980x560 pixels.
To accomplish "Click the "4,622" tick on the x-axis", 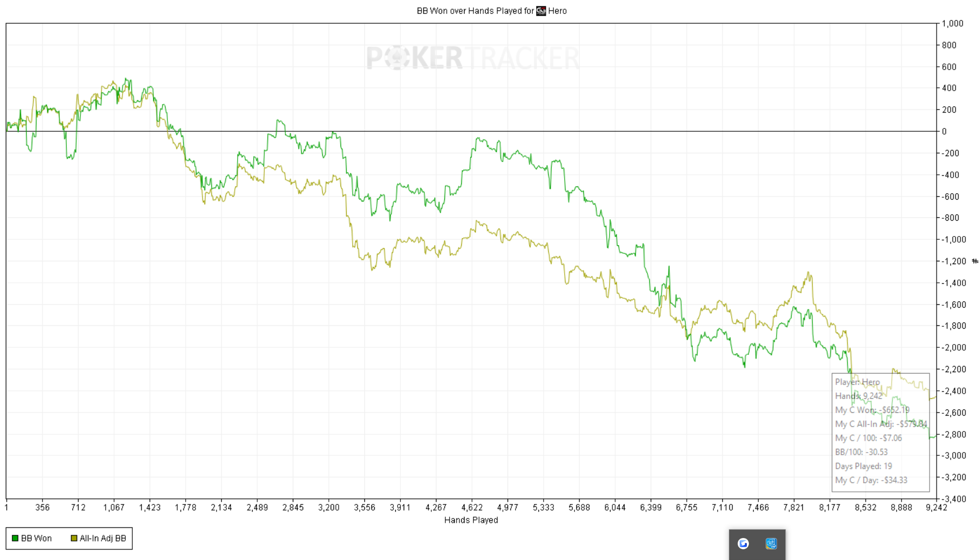I will 472,508.
